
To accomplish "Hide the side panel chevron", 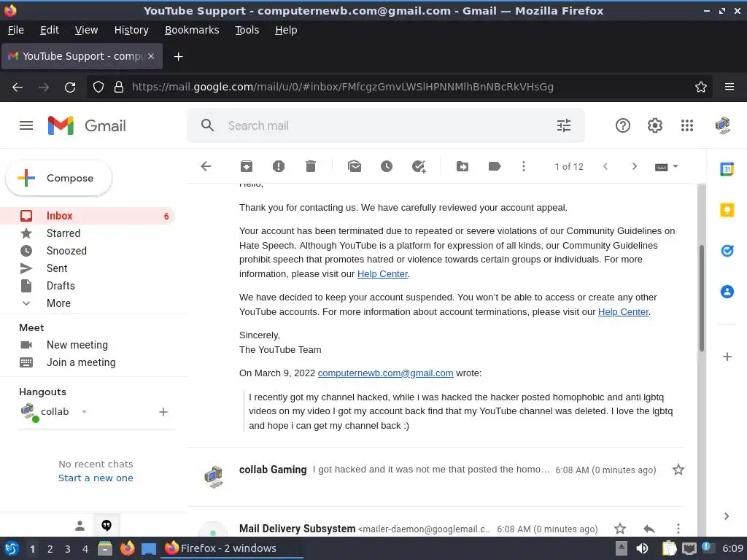I will point(727,516).
